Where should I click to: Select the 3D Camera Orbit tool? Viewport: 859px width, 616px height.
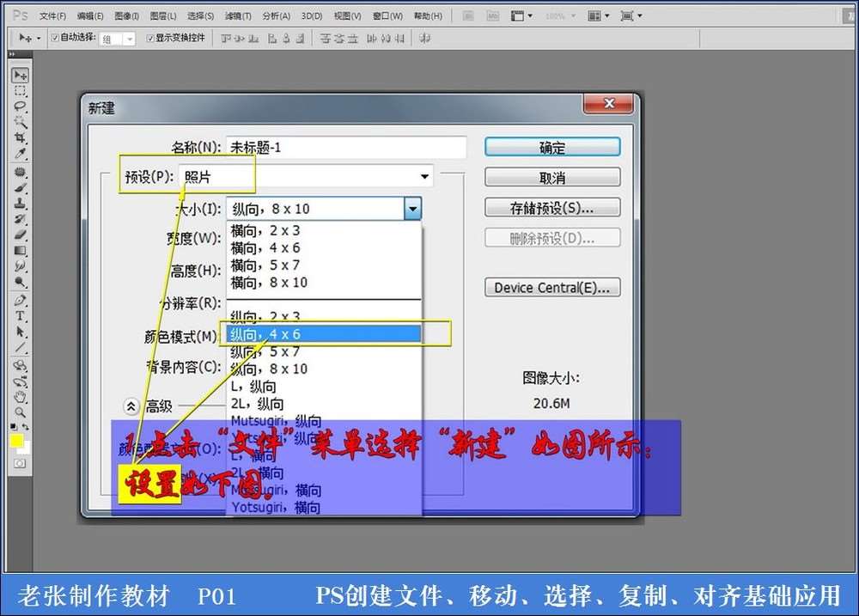tap(21, 381)
